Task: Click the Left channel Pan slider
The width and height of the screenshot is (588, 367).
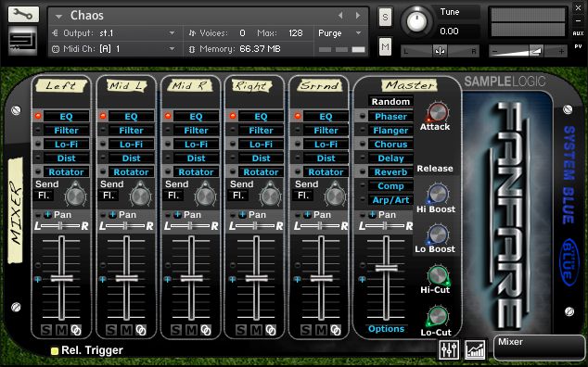Action: click(x=61, y=226)
